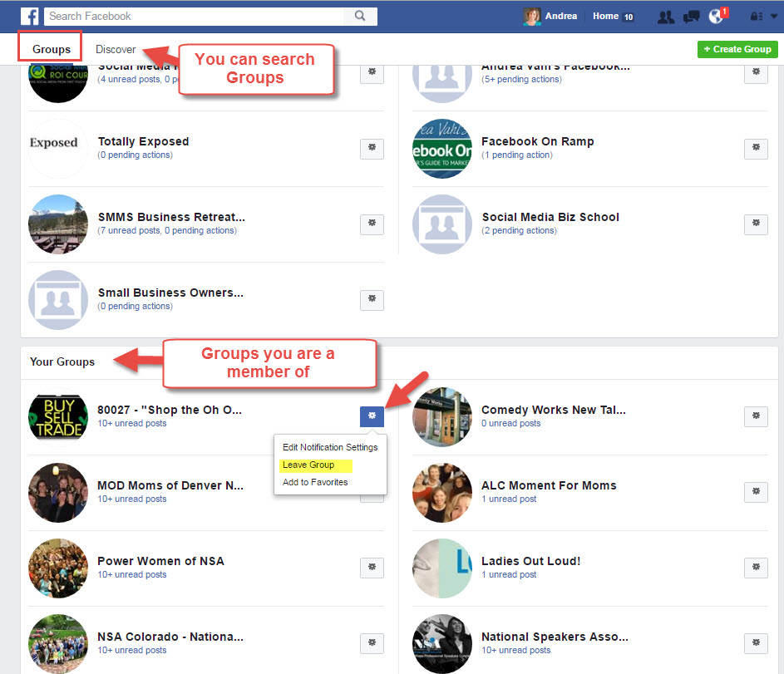The image size is (784, 674).
Task: Open the Home link in header
Action: point(605,16)
